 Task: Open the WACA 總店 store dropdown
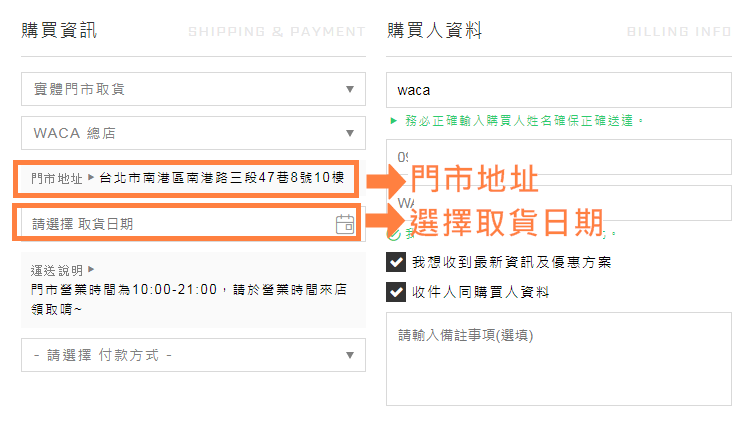point(193,133)
